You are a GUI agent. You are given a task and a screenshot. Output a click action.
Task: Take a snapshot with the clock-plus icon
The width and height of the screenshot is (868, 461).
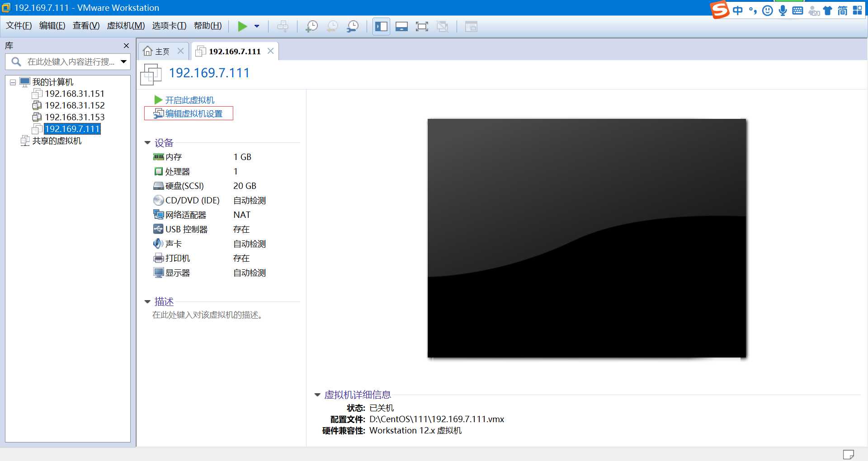coord(311,26)
